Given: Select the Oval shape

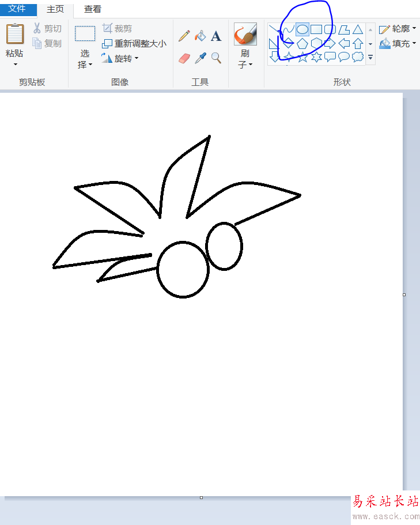Looking at the screenshot, I should (302, 29).
